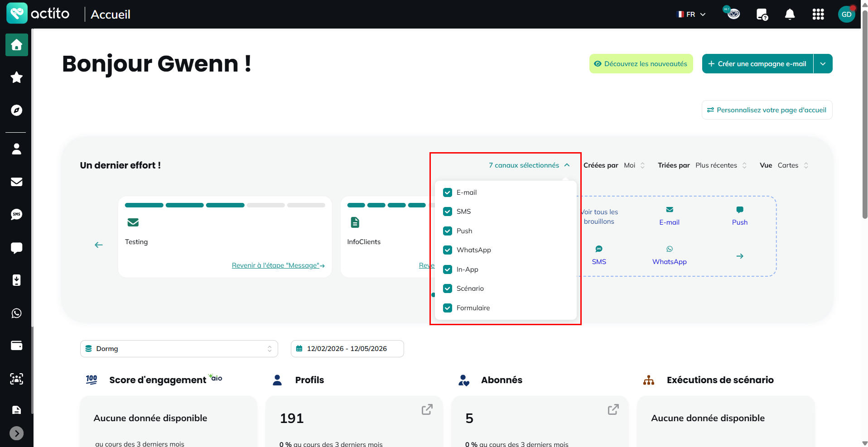This screenshot has width=868, height=447.
Task: Open the Home sidebar icon
Action: (x=17, y=45)
